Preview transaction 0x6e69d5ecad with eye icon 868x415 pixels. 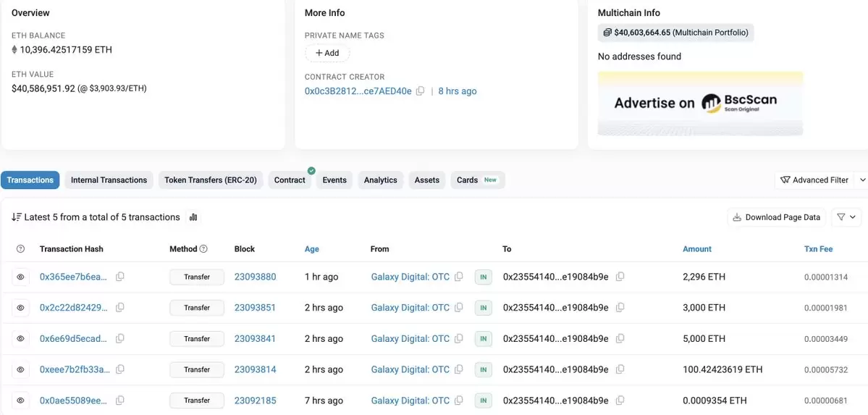(x=20, y=338)
